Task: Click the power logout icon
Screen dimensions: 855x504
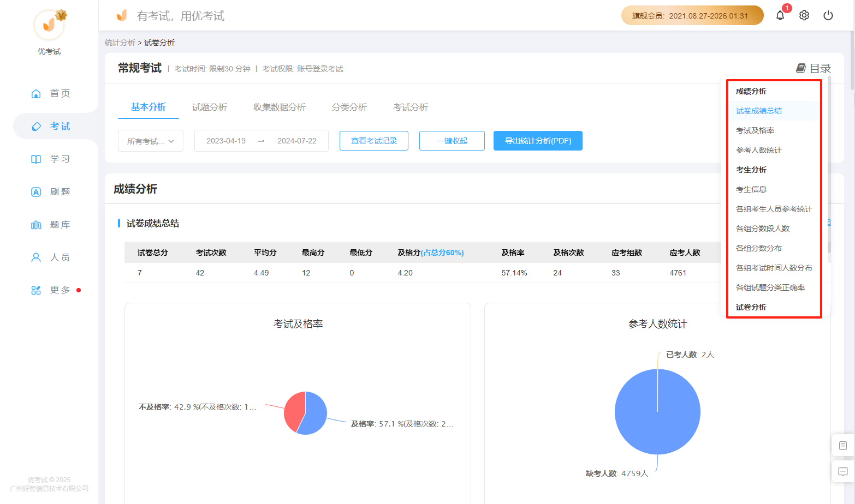Action: pos(828,15)
